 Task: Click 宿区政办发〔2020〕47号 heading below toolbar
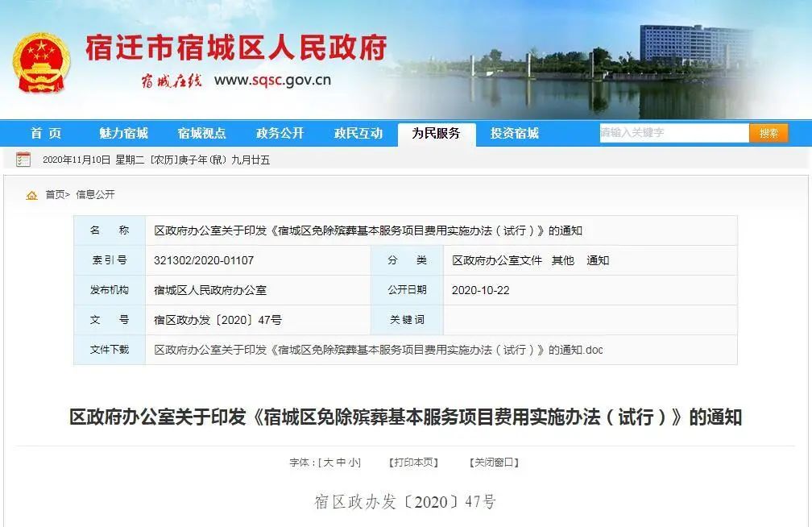(x=405, y=501)
